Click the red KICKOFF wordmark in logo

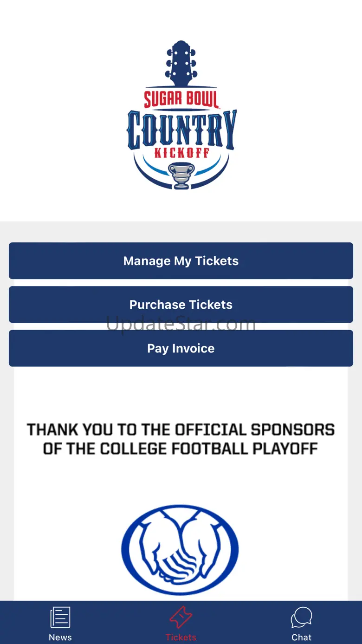click(181, 153)
